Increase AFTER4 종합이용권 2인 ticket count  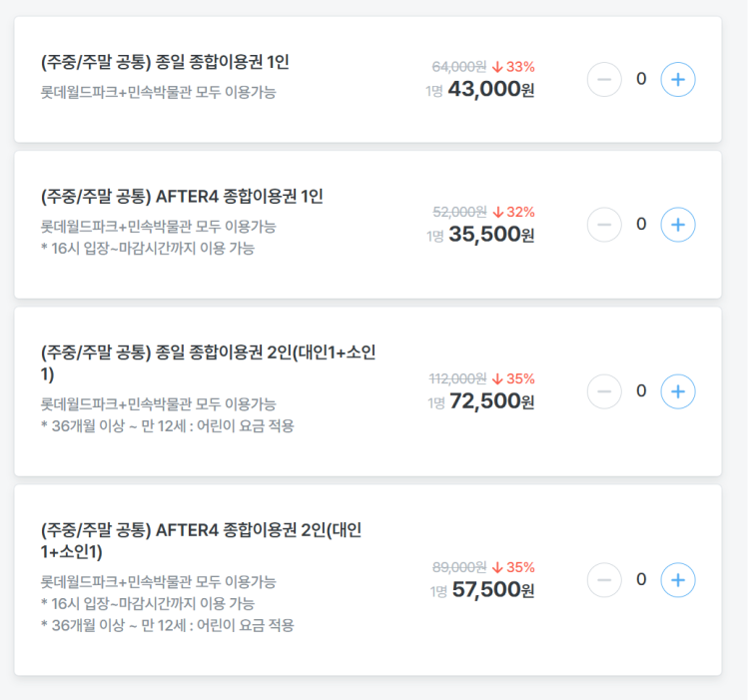pos(678,579)
